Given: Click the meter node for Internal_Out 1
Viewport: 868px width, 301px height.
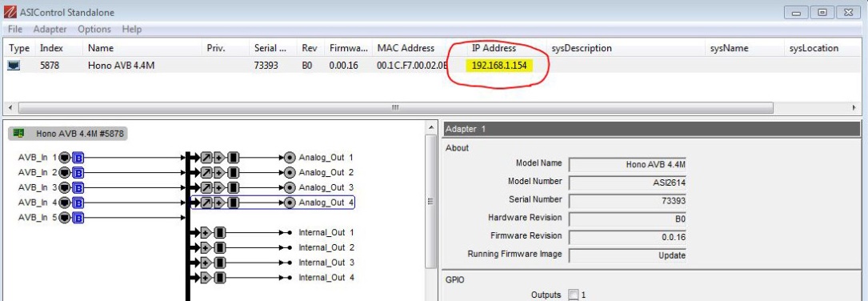Looking at the screenshot, I should point(219,232).
